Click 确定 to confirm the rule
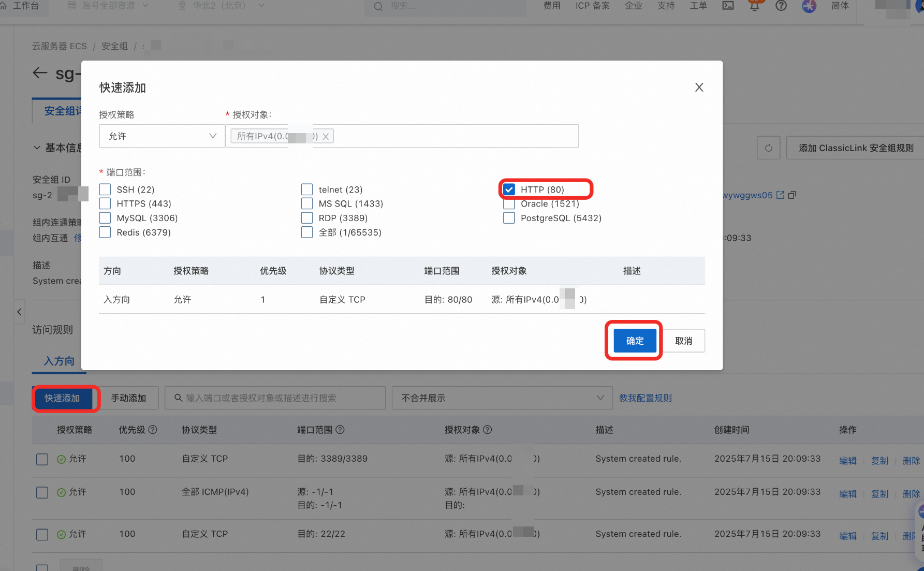 635,341
